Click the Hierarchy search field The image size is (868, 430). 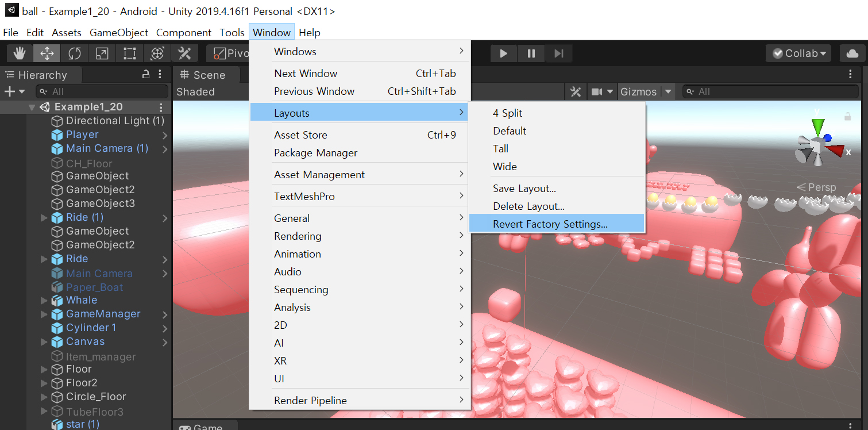point(102,91)
